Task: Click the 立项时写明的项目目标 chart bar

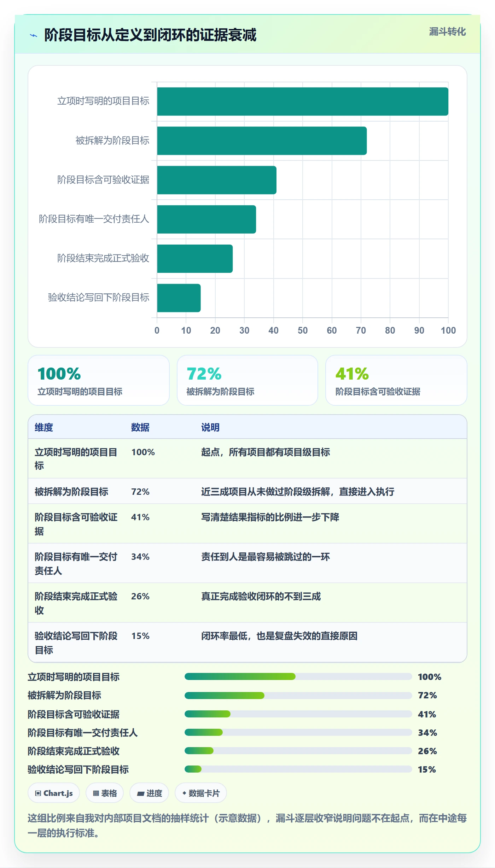Action: (x=303, y=101)
